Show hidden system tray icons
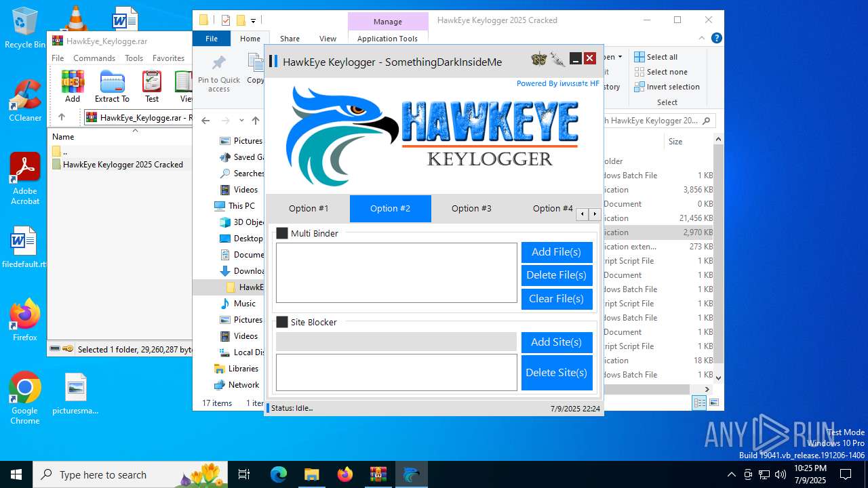Screen dimensions: 868x488 731,474
